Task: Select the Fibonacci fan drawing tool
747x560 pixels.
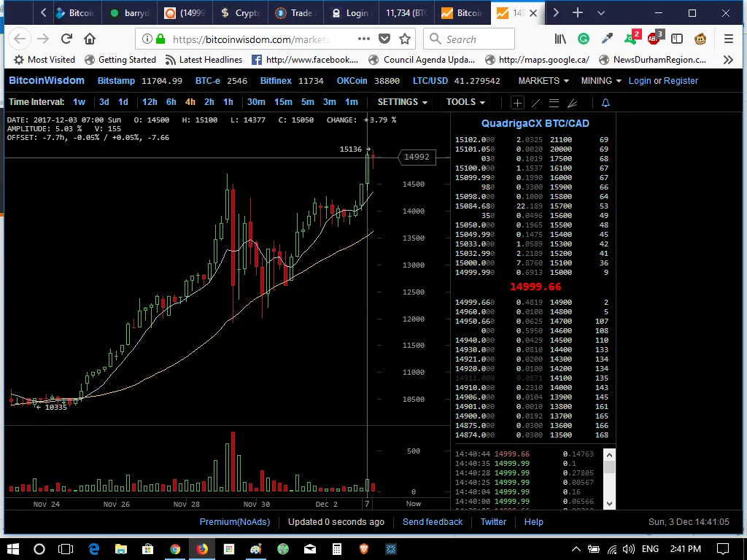Action: pyautogui.click(x=572, y=102)
